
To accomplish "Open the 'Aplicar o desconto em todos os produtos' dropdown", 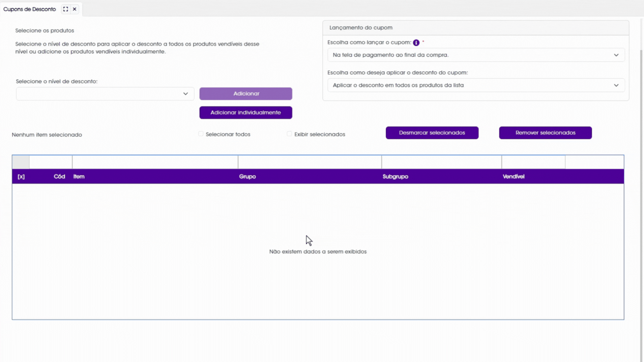I will tap(476, 85).
